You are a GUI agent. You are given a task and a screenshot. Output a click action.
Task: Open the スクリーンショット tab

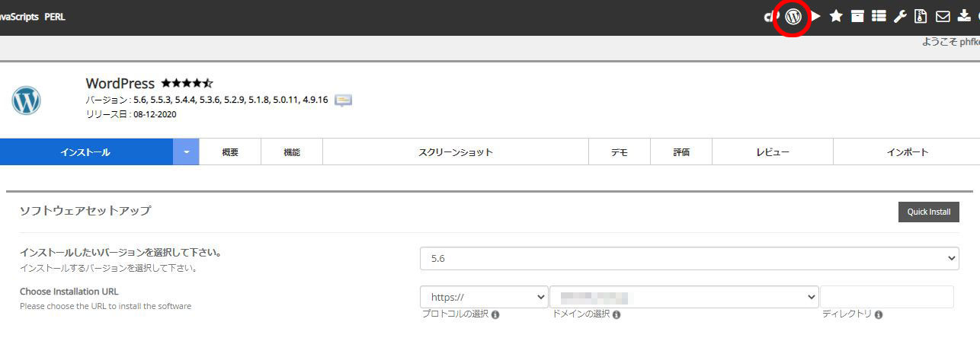tap(456, 151)
